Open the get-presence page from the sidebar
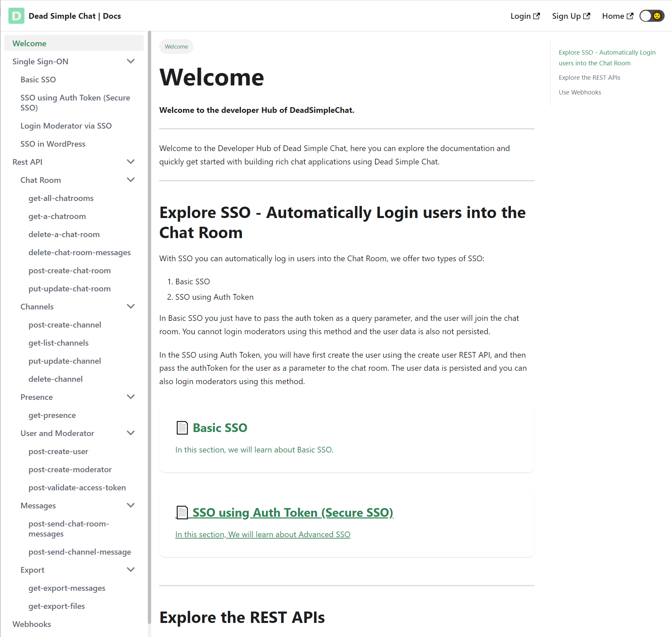672x637 pixels. tap(52, 415)
